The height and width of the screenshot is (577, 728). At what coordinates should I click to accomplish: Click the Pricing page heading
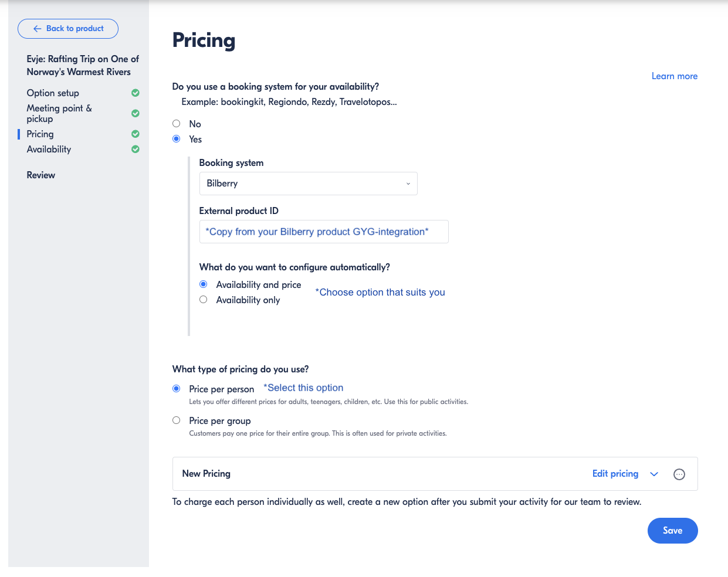(204, 40)
